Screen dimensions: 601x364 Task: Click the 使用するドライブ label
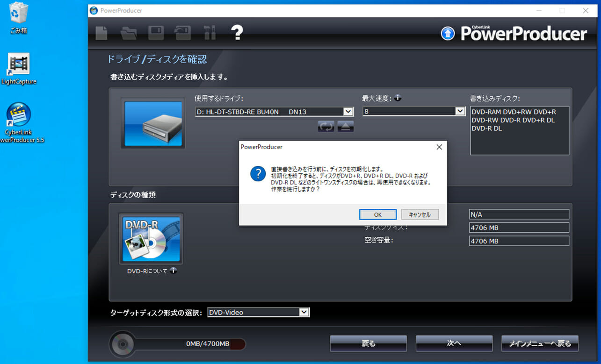coord(219,98)
